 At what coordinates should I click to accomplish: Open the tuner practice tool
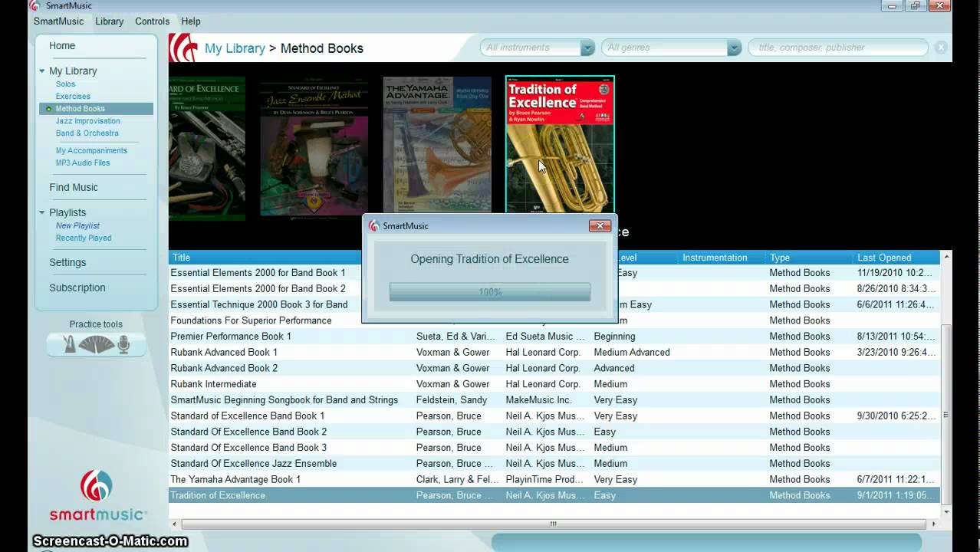click(97, 345)
